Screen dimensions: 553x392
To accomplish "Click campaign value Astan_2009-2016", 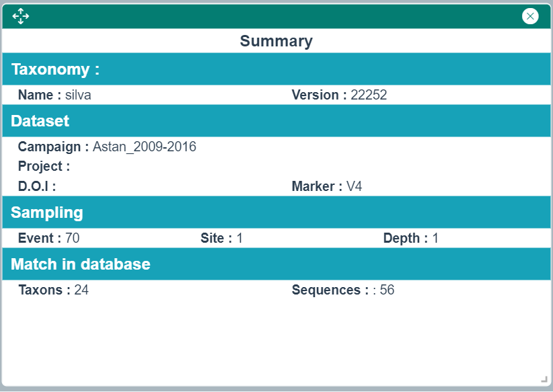I will 144,147.
